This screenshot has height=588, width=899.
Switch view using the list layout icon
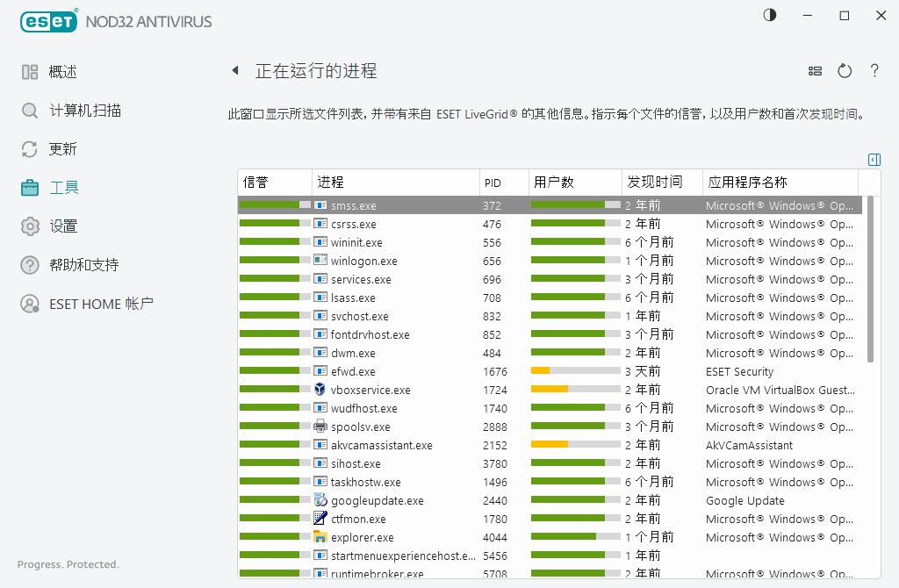click(815, 71)
